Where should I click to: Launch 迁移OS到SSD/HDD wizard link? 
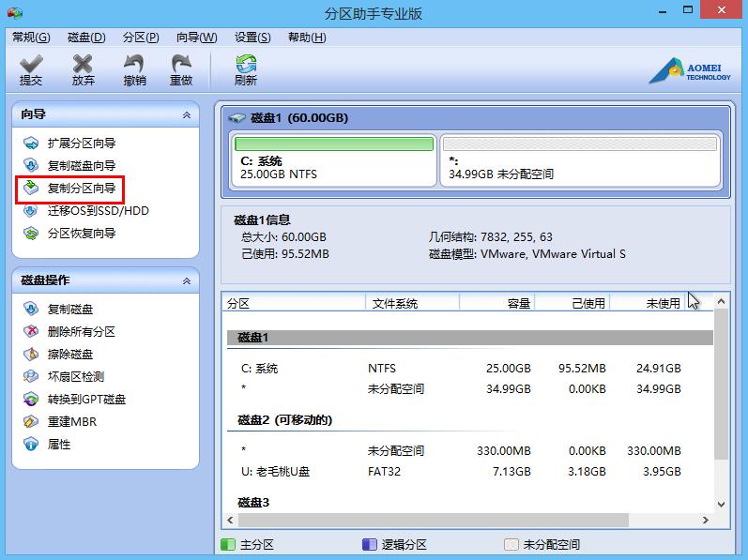(x=99, y=211)
